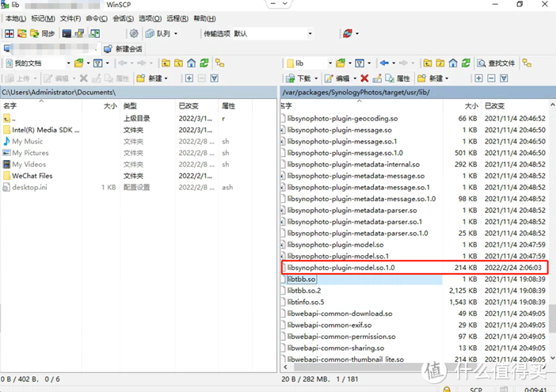The width and height of the screenshot is (556, 392).
Task: Click the local parent directory icon
Action: [166, 63]
